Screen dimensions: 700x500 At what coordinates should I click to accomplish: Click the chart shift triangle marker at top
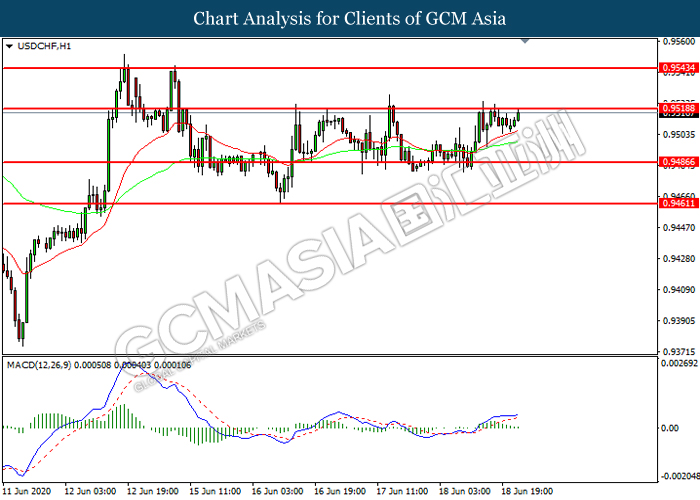(x=525, y=41)
